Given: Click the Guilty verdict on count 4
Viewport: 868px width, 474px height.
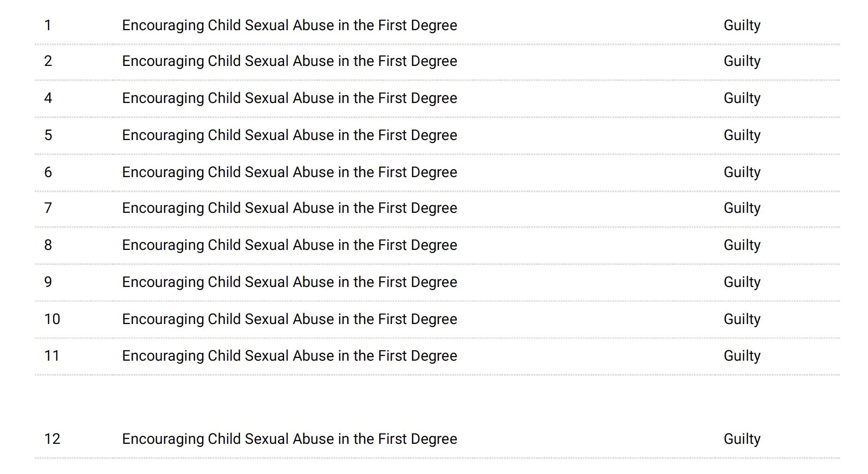Looking at the screenshot, I should [x=742, y=98].
